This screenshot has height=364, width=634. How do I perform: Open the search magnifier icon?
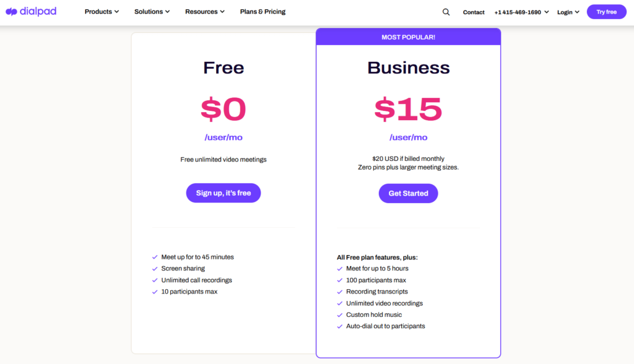tap(446, 12)
